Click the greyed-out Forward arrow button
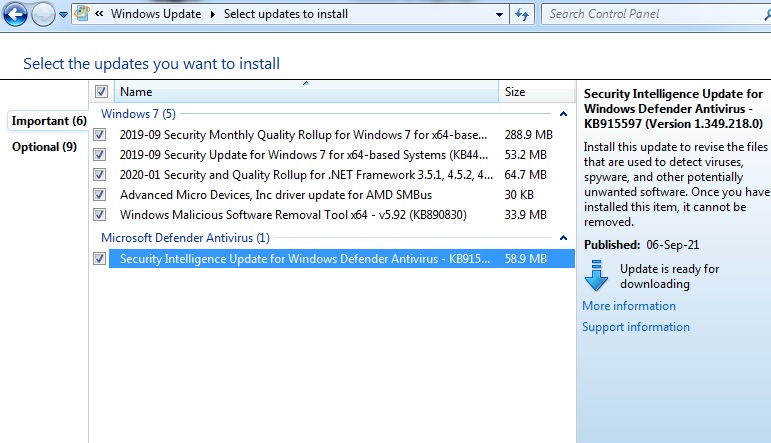This screenshot has width=771, height=443. (x=43, y=15)
